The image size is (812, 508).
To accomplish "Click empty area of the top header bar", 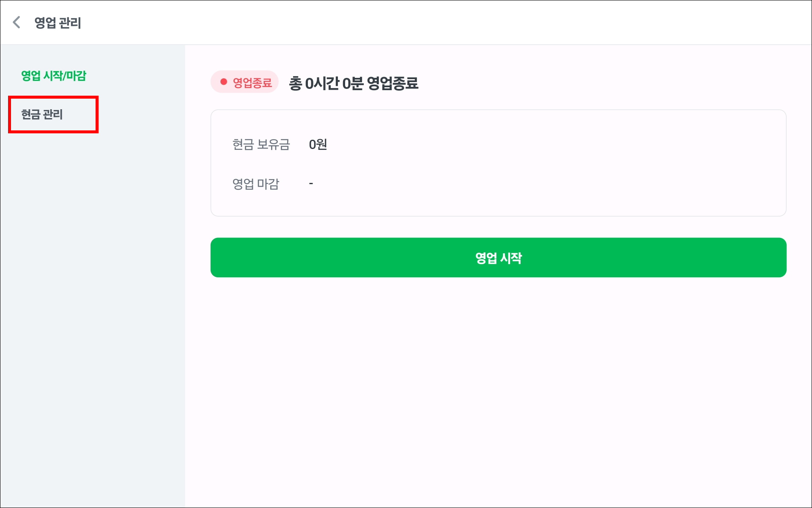I will 423,22.
